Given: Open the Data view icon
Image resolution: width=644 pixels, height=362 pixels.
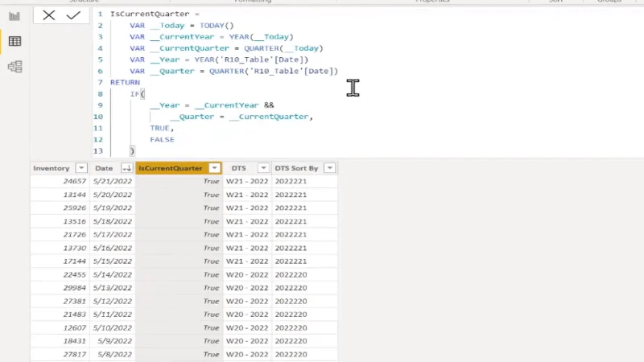Looking at the screenshot, I should coord(14,41).
